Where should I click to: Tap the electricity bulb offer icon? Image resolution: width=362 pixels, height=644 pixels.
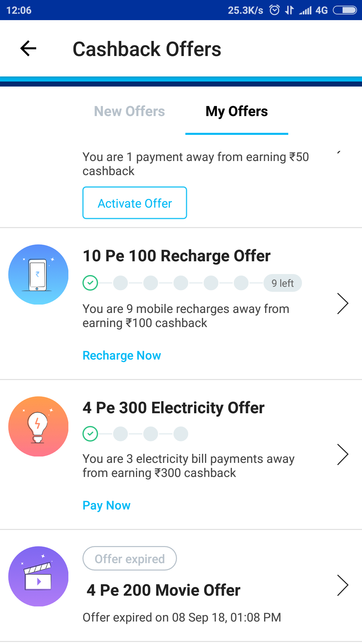38,426
